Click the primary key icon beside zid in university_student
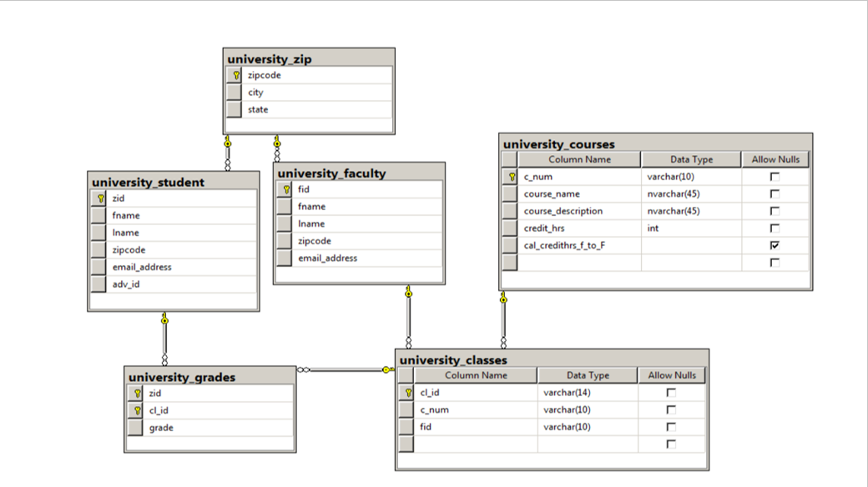The width and height of the screenshot is (868, 487). 100,198
